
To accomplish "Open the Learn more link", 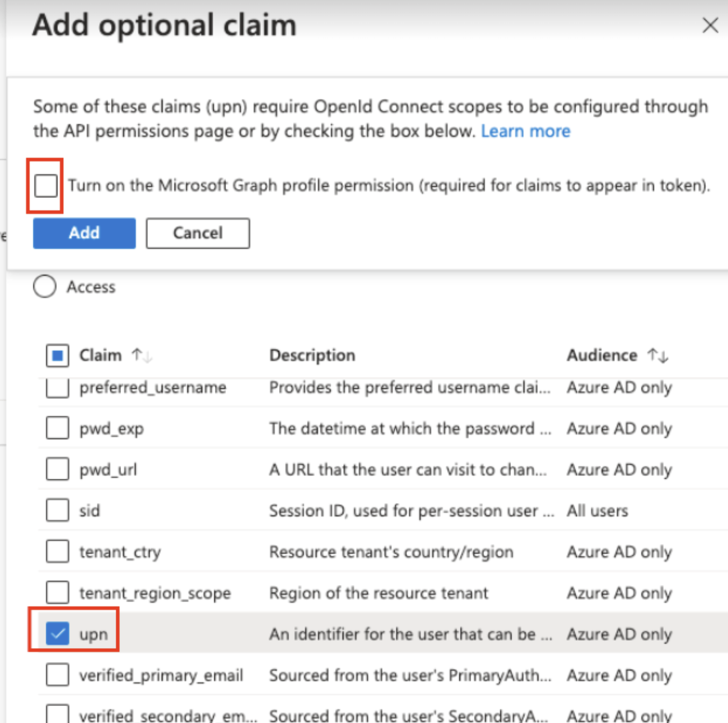I will (x=525, y=131).
